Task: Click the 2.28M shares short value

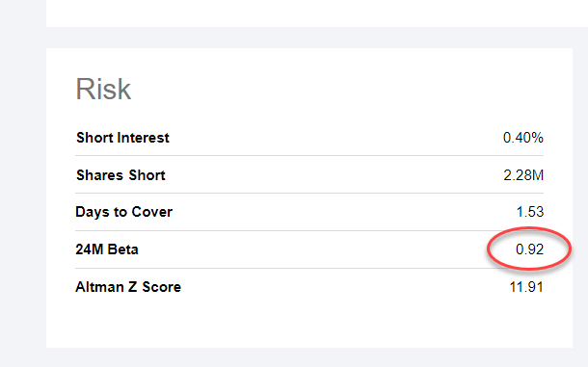Action: pyautogui.click(x=523, y=175)
